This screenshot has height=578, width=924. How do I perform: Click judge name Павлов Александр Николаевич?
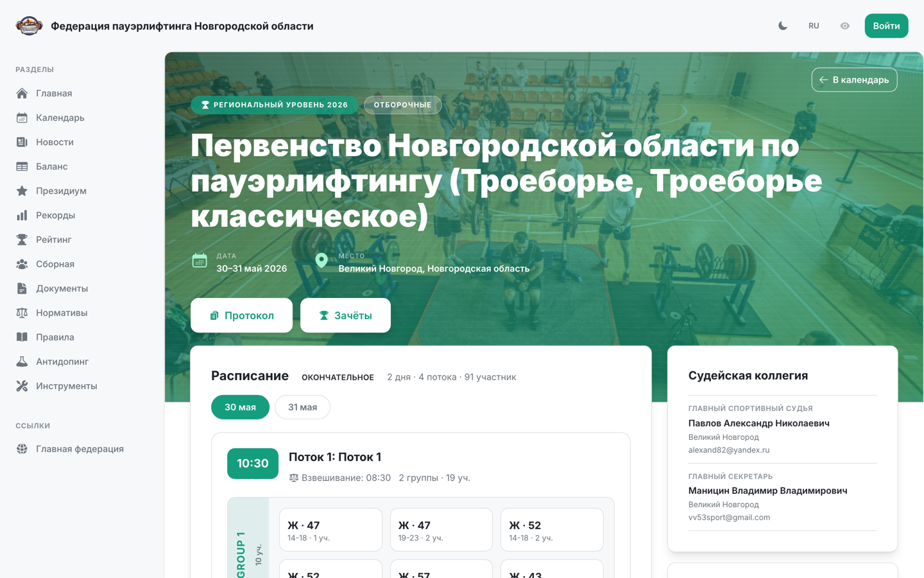point(759,423)
